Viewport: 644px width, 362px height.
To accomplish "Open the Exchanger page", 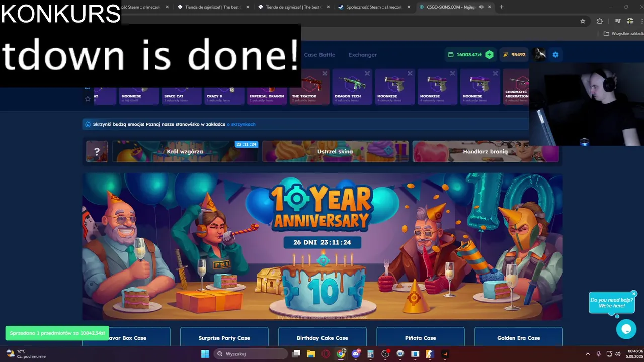I will click(x=362, y=55).
